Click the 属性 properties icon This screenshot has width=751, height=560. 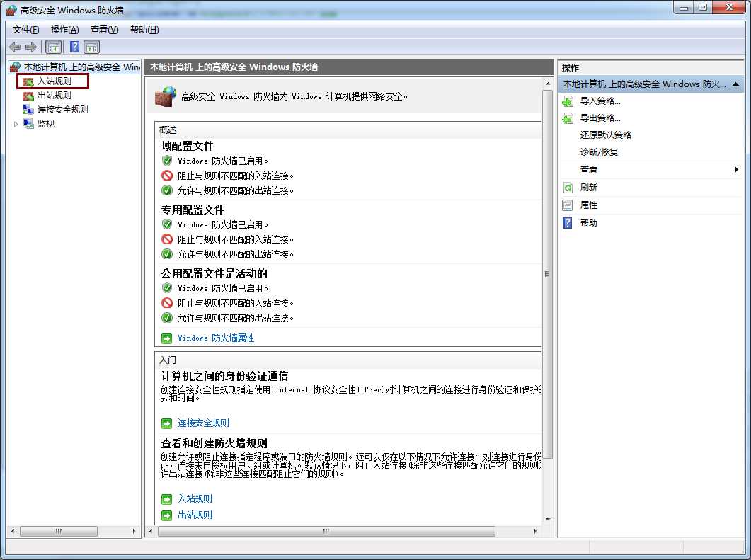(x=568, y=205)
